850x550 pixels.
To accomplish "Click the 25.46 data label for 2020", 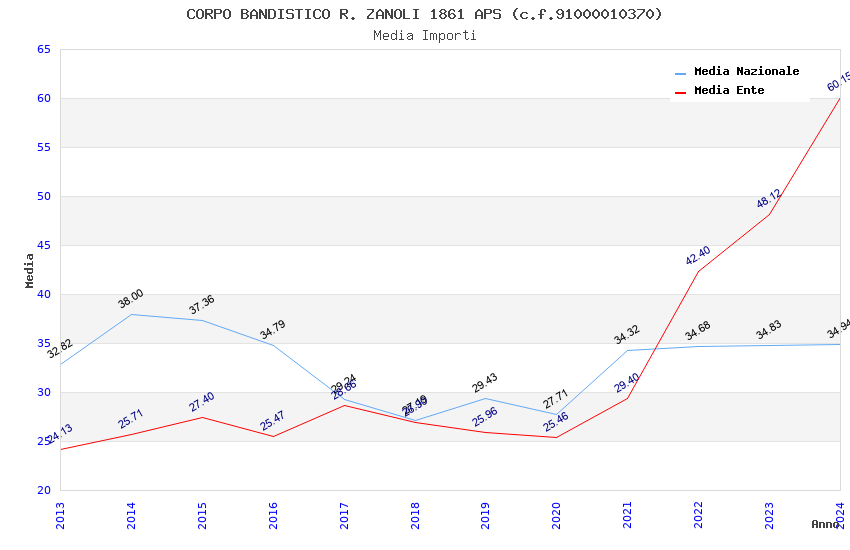I will [x=556, y=422].
